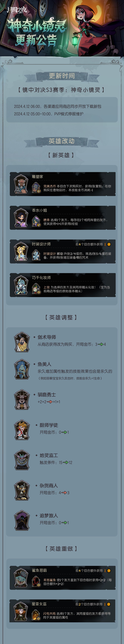
Task: Click the 驯鹿勇士 hero portrait
Action: click(22, 399)
